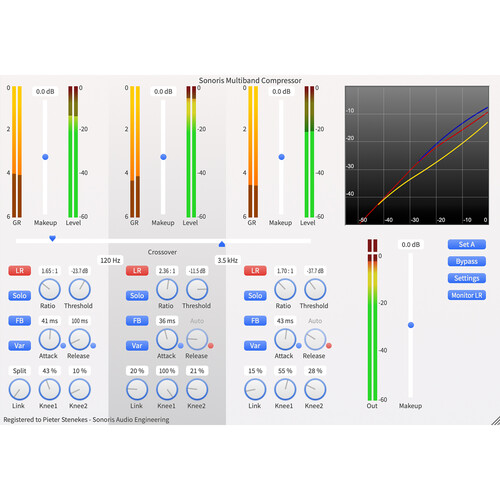Click the mid band Threshold knob
This screenshot has width=500, height=500.
tap(197, 289)
